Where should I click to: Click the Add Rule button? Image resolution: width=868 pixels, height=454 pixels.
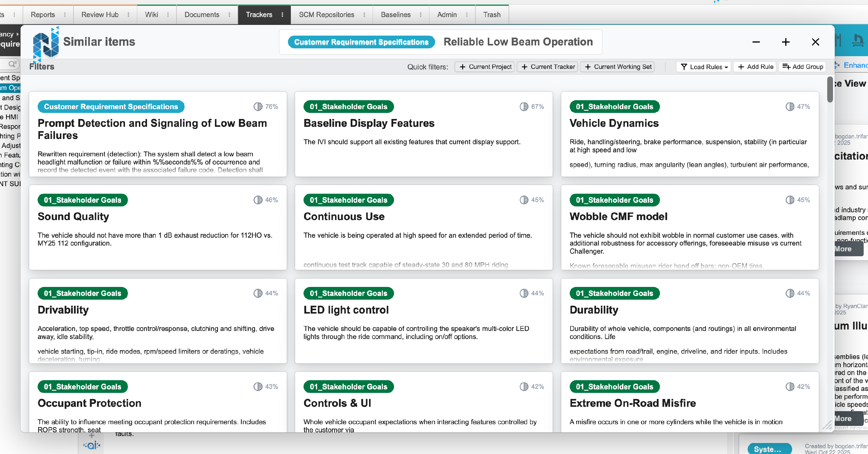coord(755,67)
